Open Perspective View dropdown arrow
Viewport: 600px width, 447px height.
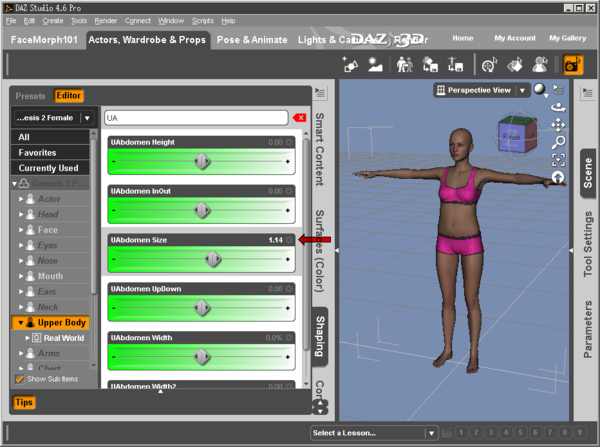coord(522,90)
